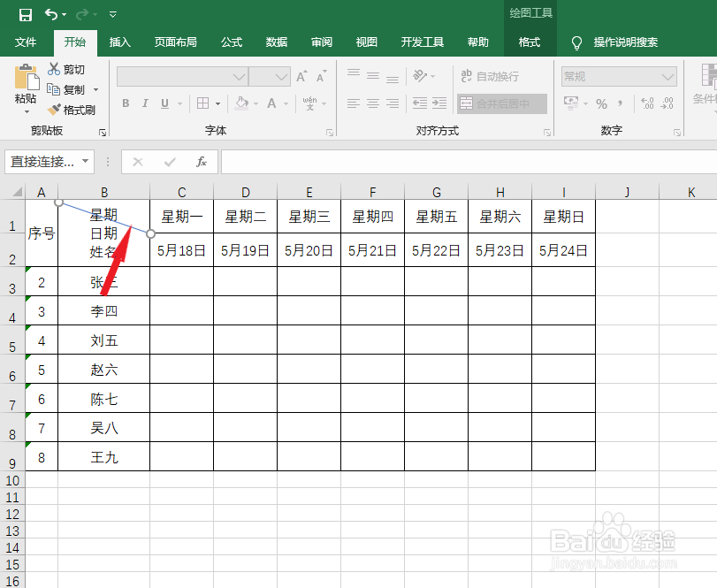Viewport: 717px width, 588px height.
Task: Click the Increase Decimal icon
Action: [x=647, y=103]
